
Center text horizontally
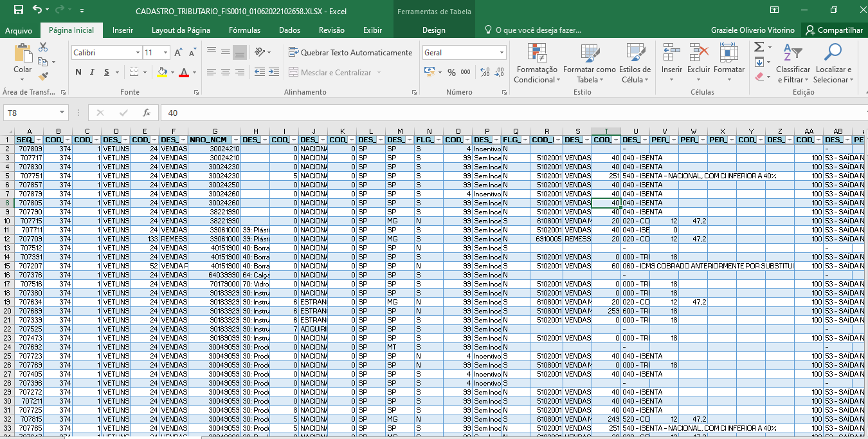pos(225,72)
